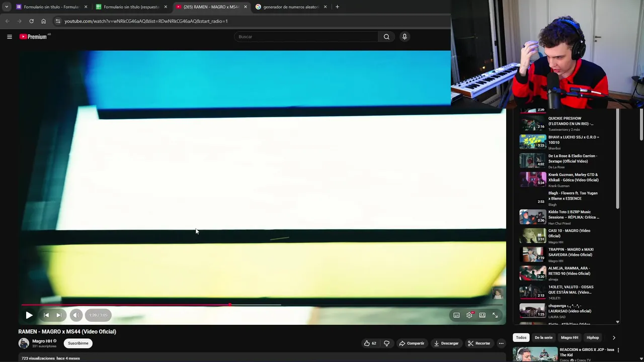
Task: Like the video with thumbs up
Action: [370, 343]
